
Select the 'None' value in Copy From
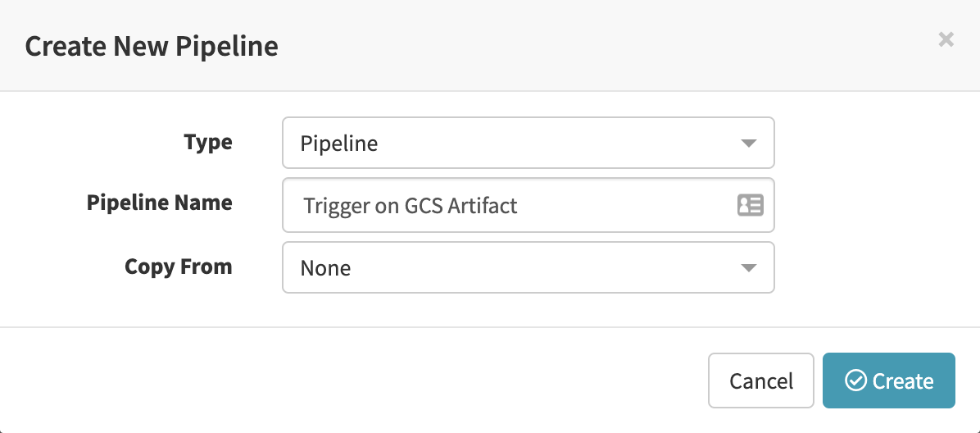coord(325,268)
